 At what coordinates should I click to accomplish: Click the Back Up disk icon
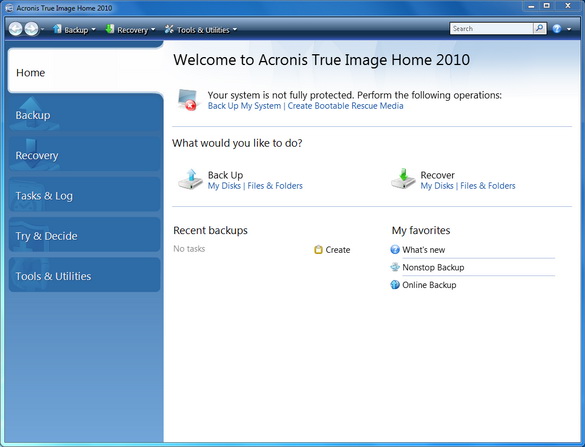190,179
